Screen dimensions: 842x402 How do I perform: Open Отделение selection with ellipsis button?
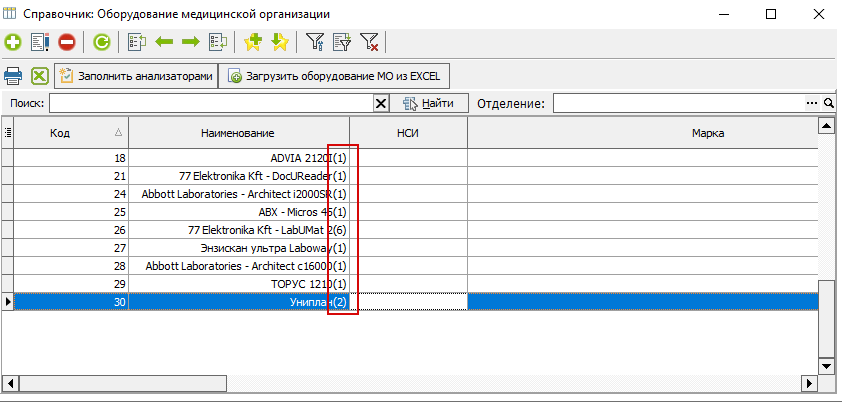(812, 103)
